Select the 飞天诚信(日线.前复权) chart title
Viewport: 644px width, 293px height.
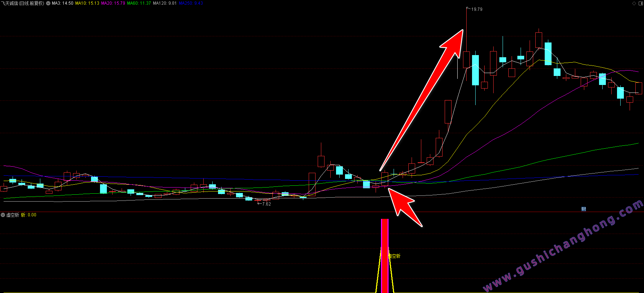(x=23, y=3)
